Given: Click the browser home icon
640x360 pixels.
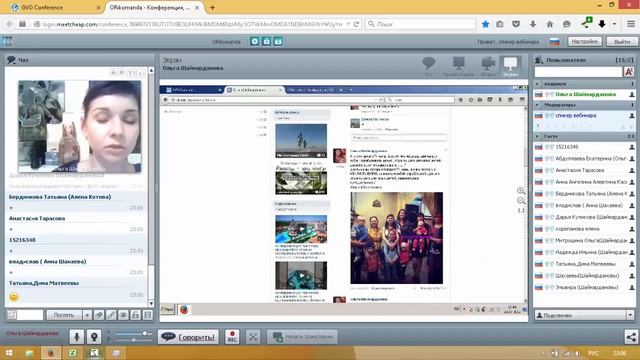Looking at the screenshot, I should tap(550, 24).
